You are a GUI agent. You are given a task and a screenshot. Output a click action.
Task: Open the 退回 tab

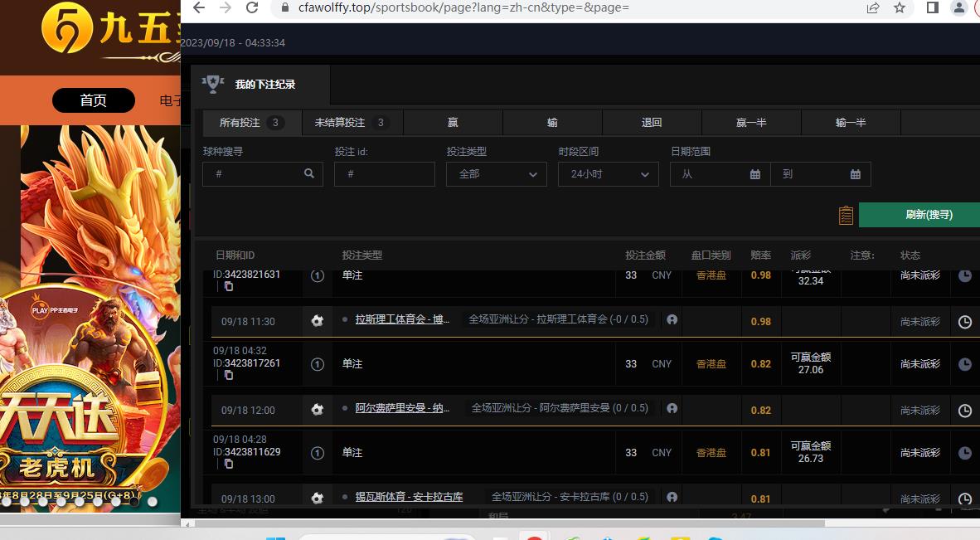pyautogui.click(x=652, y=123)
